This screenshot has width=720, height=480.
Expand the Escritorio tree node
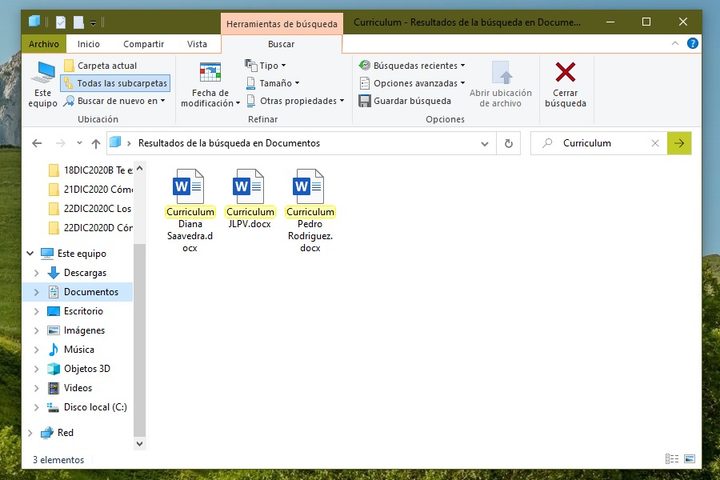pyautogui.click(x=36, y=311)
